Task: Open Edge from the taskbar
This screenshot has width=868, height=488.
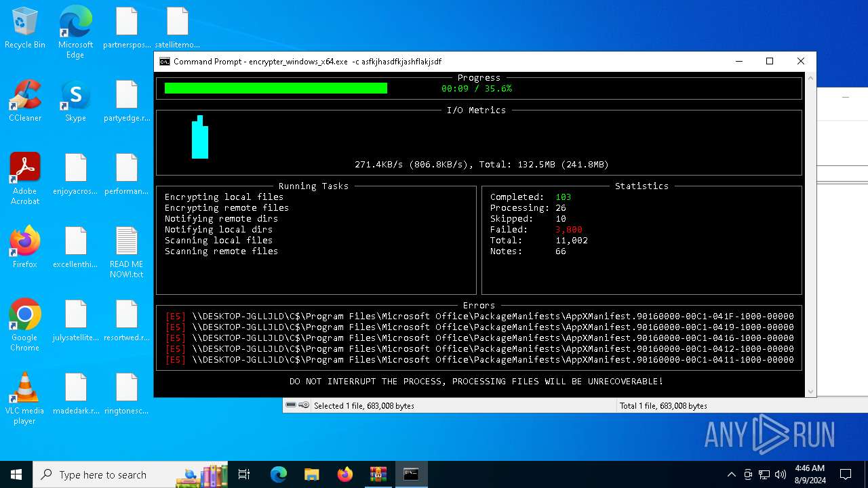Action: [279, 474]
